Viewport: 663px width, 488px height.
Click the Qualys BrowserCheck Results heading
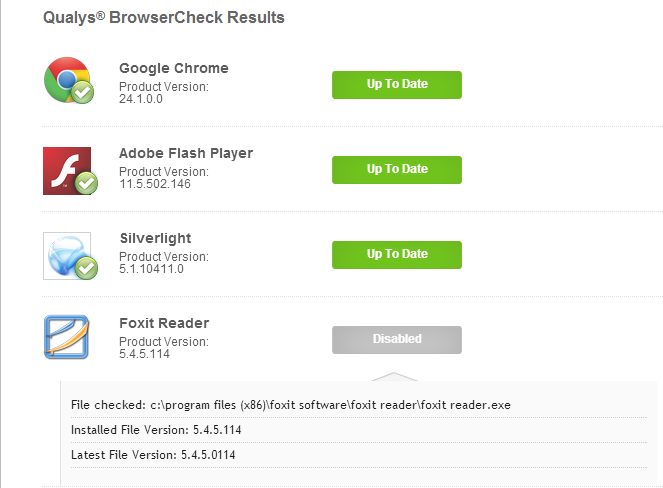164,17
